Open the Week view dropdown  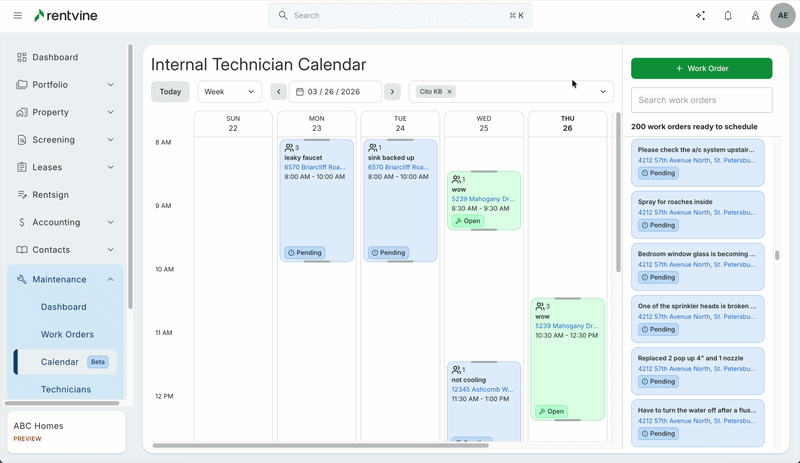(x=229, y=92)
